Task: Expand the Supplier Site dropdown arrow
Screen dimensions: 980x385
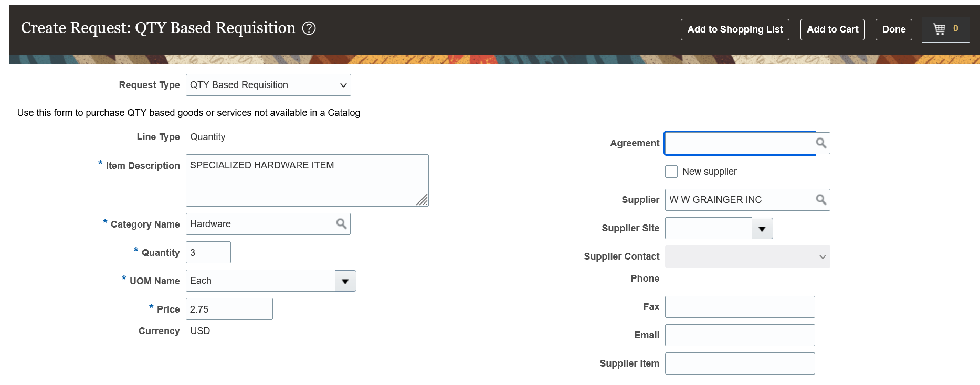Action: [762, 229]
